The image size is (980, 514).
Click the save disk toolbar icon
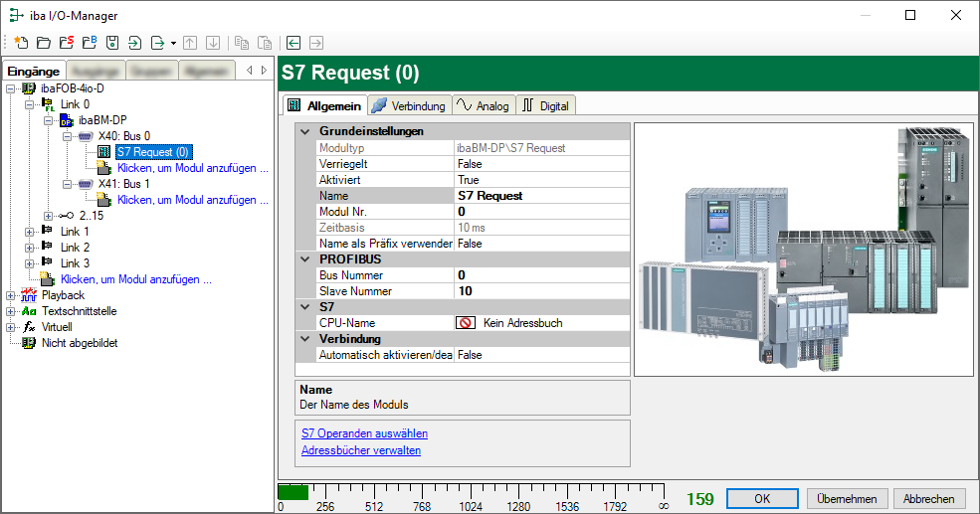(x=111, y=43)
